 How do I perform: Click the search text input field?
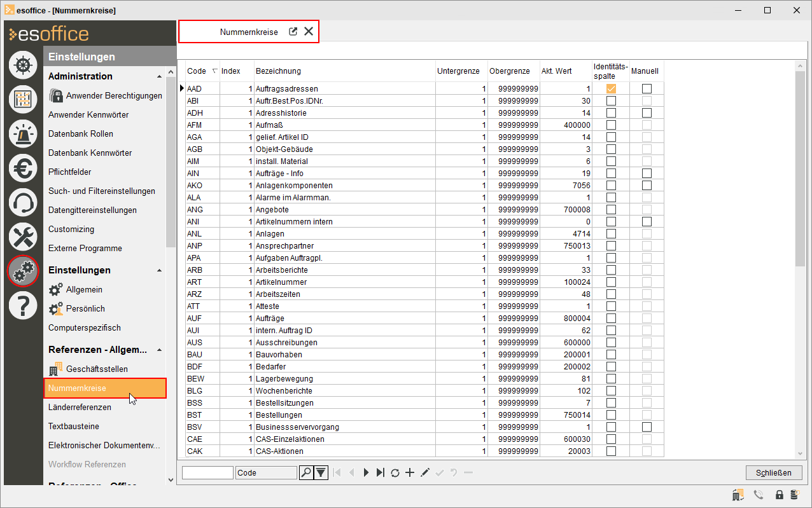click(208, 472)
